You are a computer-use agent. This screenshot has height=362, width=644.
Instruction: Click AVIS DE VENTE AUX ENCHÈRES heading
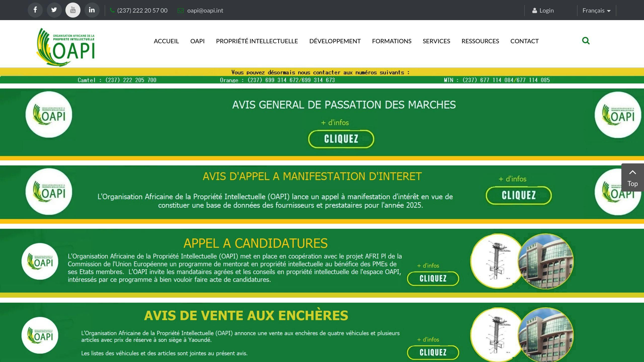[246, 315]
